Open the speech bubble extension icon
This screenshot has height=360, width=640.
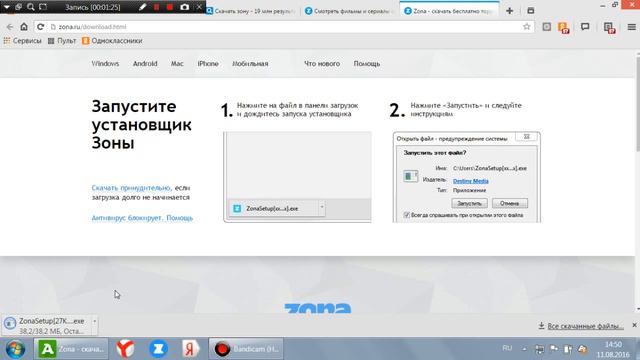(585, 27)
